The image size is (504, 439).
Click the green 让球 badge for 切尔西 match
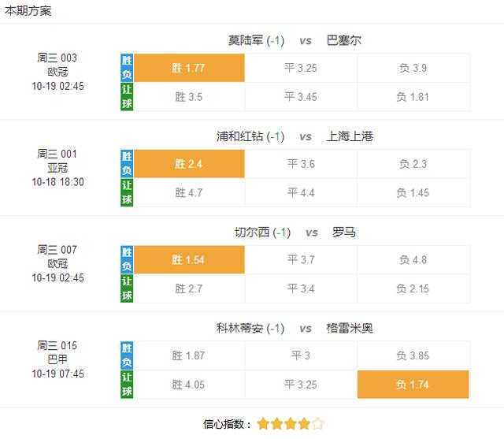127,289
